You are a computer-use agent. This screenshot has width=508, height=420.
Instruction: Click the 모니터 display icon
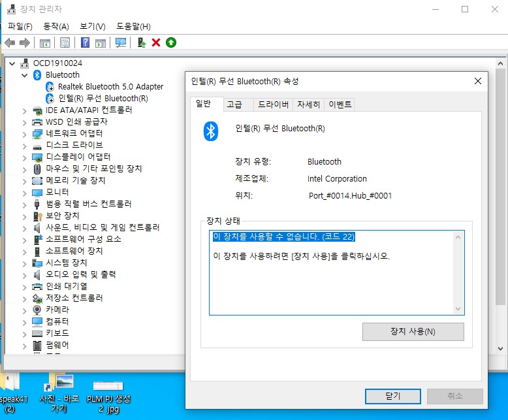point(37,193)
